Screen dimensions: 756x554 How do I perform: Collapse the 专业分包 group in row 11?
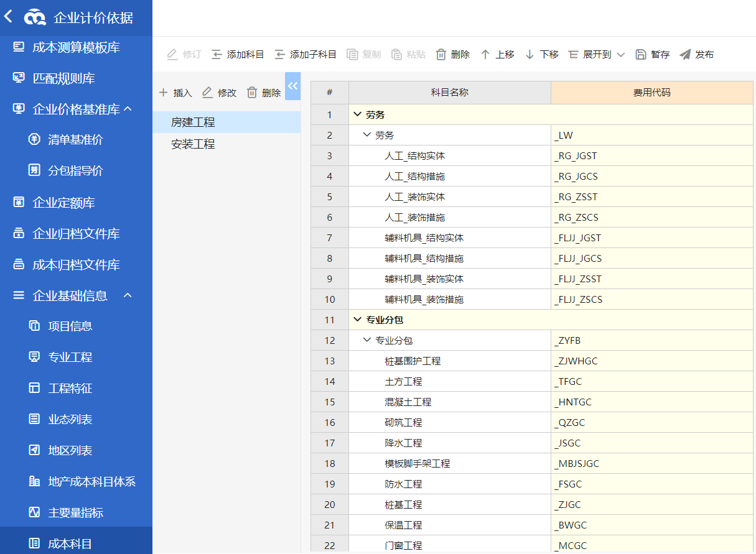coord(358,320)
